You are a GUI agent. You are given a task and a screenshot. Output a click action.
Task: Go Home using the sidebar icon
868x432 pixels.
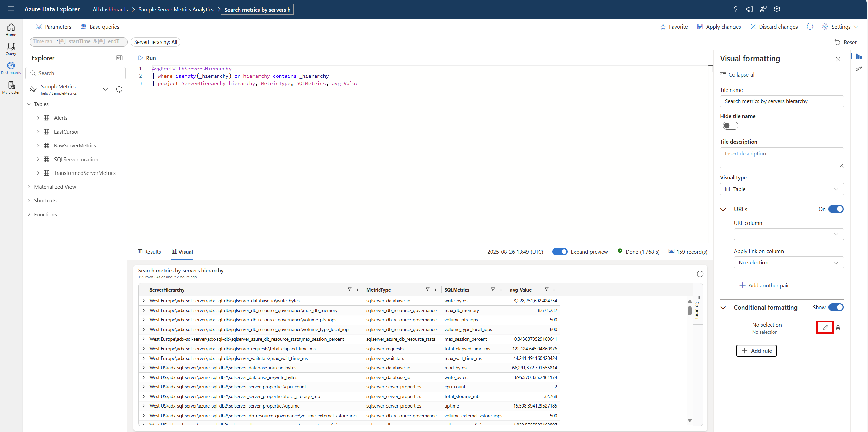(11, 29)
